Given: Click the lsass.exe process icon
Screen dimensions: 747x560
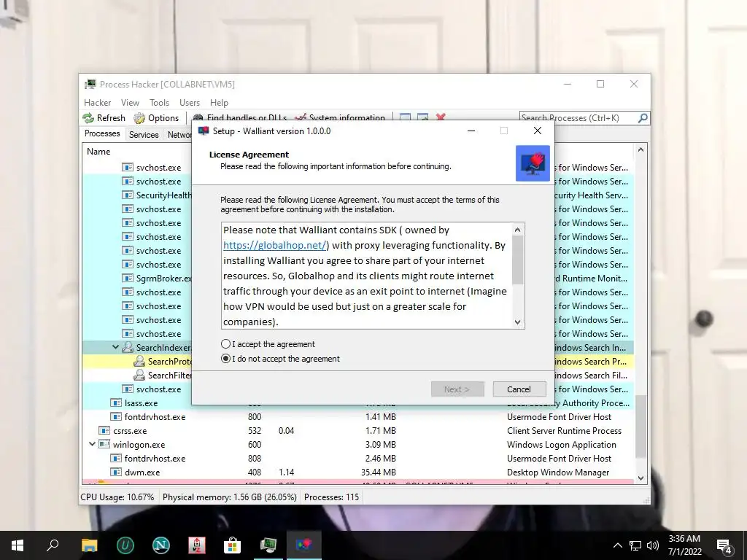Looking at the screenshot, I should [116, 402].
